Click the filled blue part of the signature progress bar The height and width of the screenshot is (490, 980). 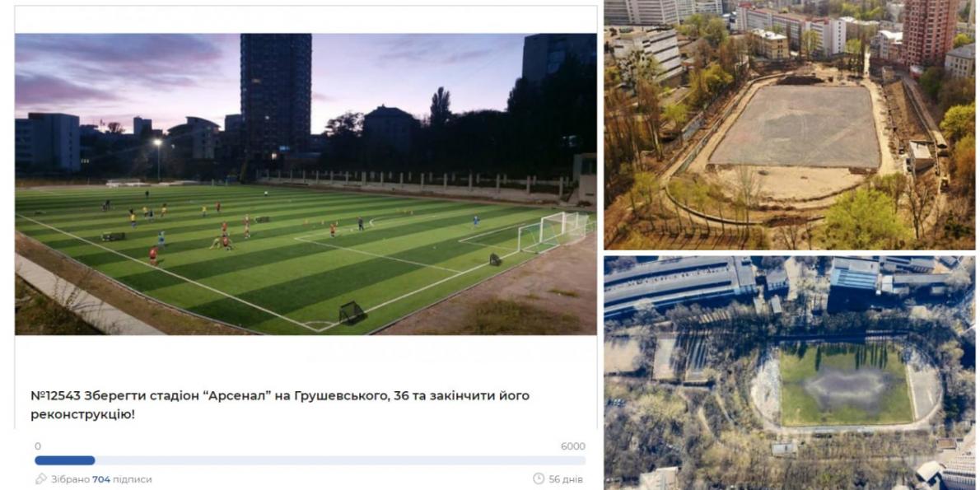coord(65,460)
